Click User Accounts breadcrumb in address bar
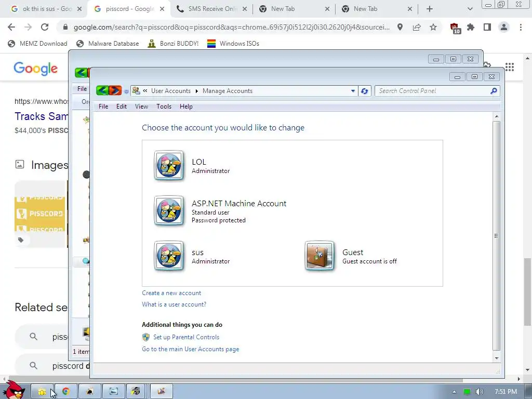Image resolution: width=532 pixels, height=399 pixels. (170, 91)
